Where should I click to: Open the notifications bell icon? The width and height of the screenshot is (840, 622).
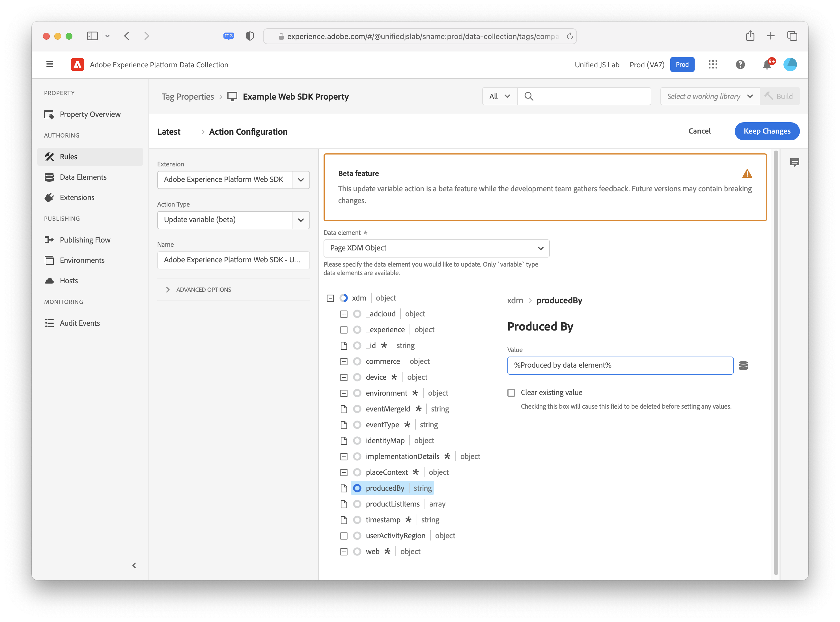[767, 65]
